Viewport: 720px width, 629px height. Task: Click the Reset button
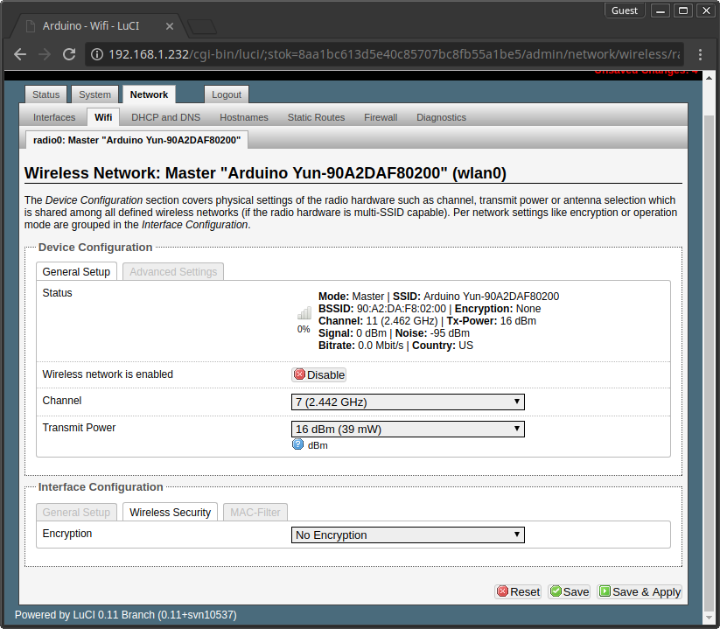(x=518, y=592)
